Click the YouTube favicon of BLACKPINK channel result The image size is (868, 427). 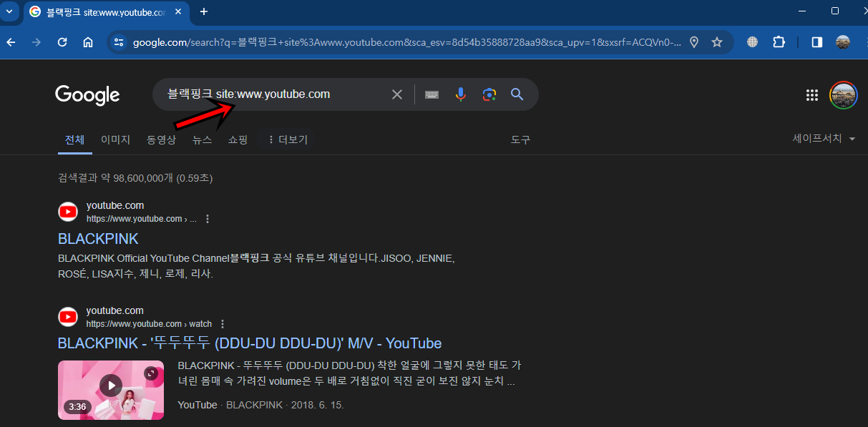click(x=68, y=212)
